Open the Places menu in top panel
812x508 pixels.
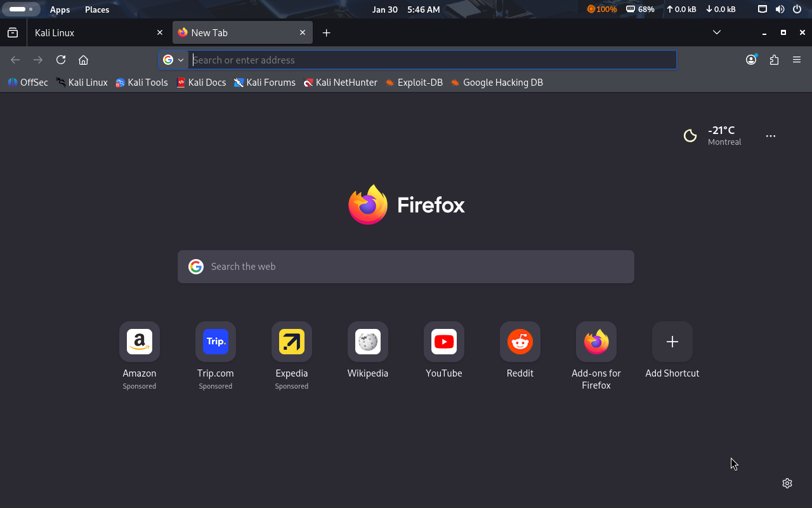[x=97, y=10]
